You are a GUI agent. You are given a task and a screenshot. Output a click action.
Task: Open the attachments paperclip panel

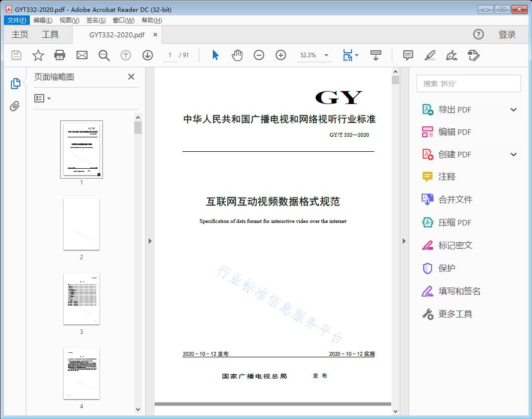point(15,106)
